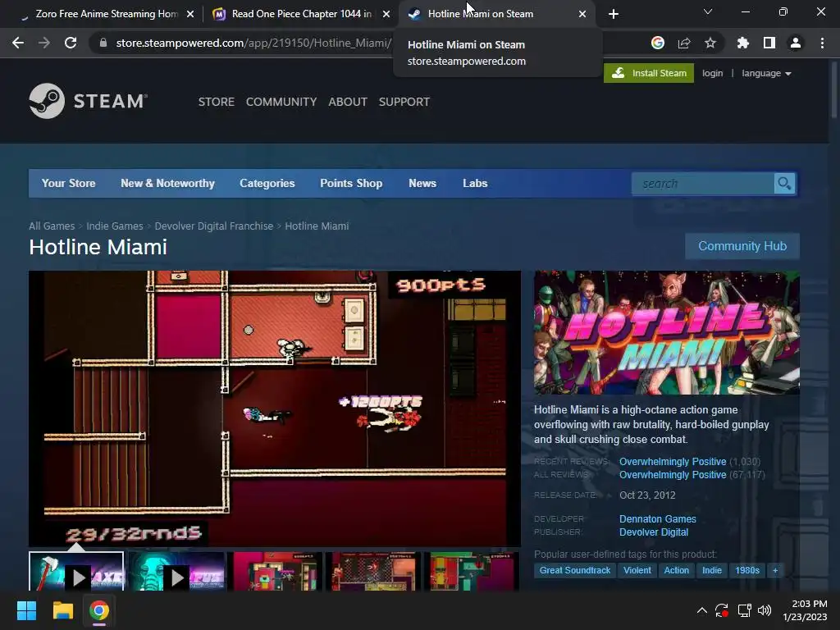
Task: Share this page via address bar icon
Action: coord(684,43)
